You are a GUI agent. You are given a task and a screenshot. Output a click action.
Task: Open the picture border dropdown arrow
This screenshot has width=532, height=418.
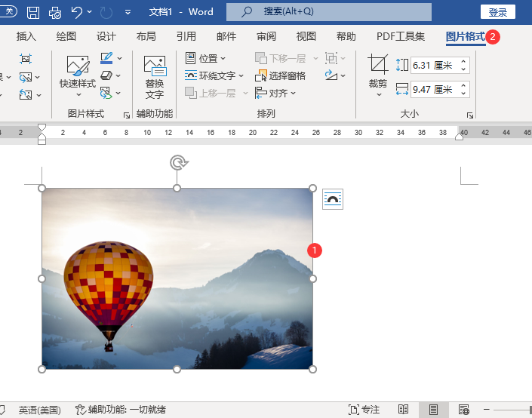[120, 58]
